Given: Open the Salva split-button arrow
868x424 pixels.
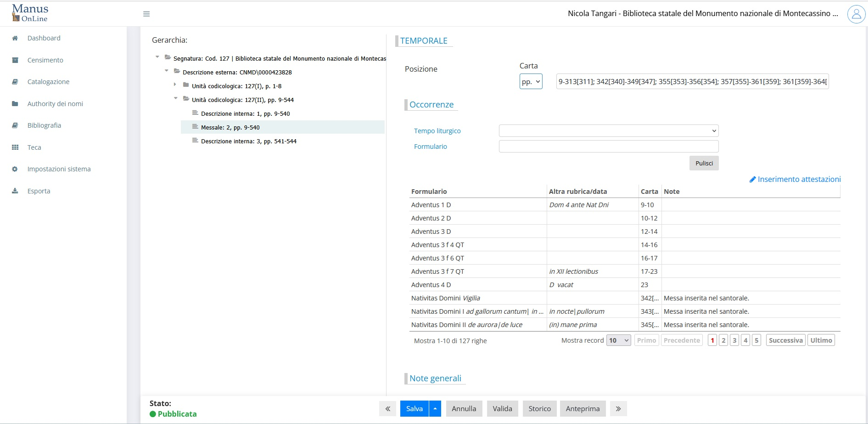Looking at the screenshot, I should click(435, 409).
